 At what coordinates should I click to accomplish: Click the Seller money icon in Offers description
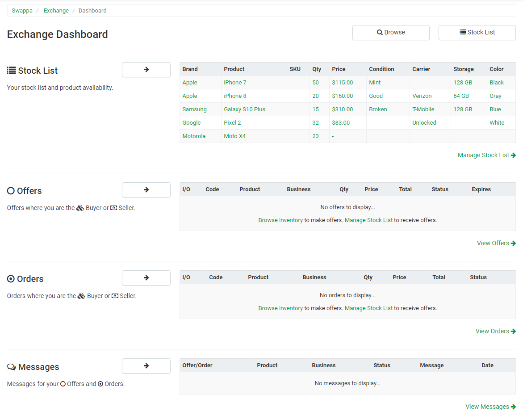pos(114,208)
